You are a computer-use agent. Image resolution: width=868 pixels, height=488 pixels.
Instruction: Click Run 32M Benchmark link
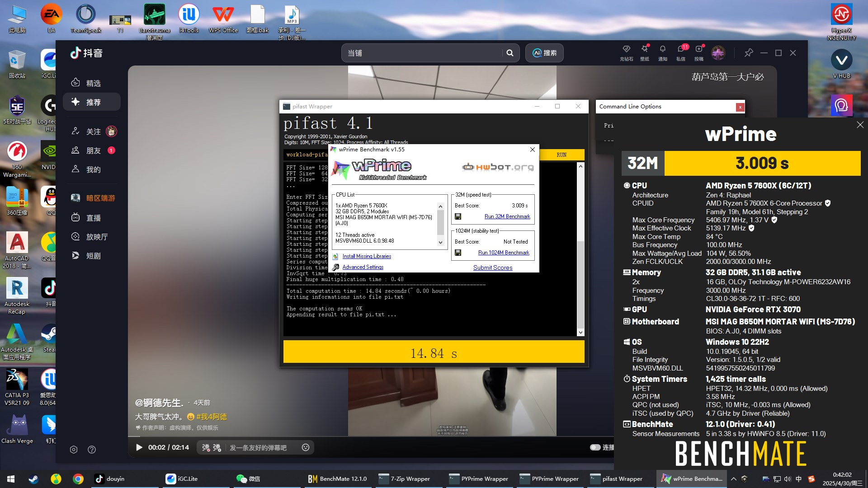click(507, 216)
